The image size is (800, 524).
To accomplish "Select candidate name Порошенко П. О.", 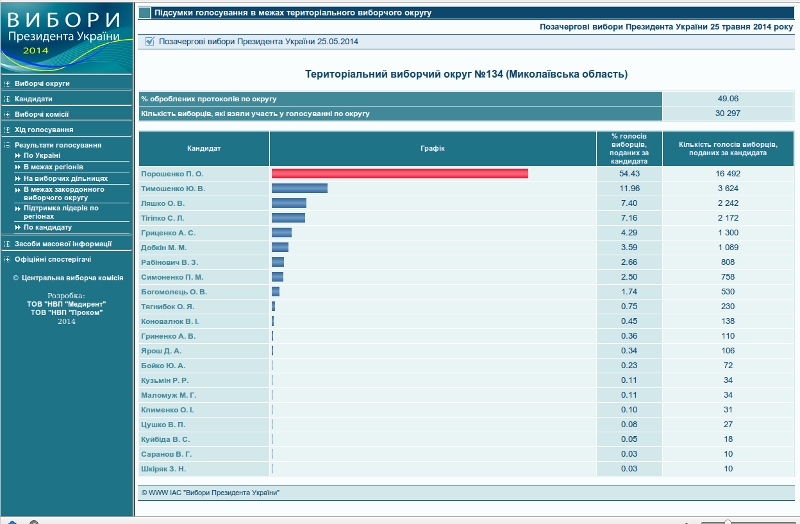I will pyautogui.click(x=172, y=174).
